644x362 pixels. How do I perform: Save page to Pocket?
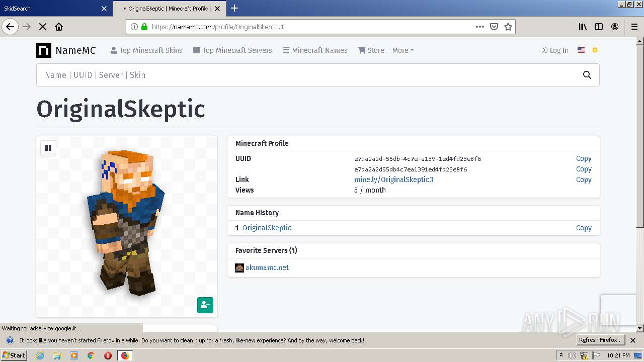pos(494,27)
